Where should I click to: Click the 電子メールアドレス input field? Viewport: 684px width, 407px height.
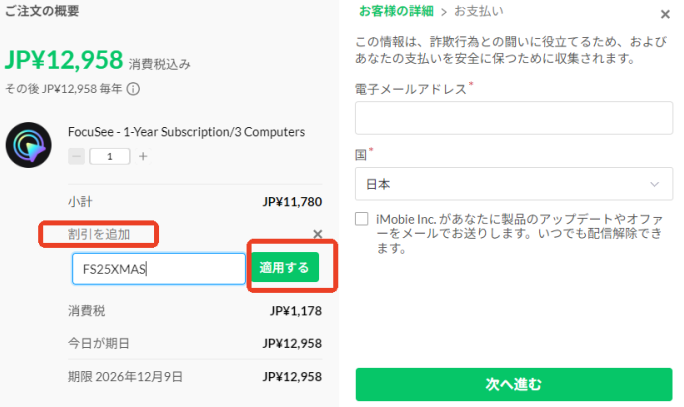[514, 119]
